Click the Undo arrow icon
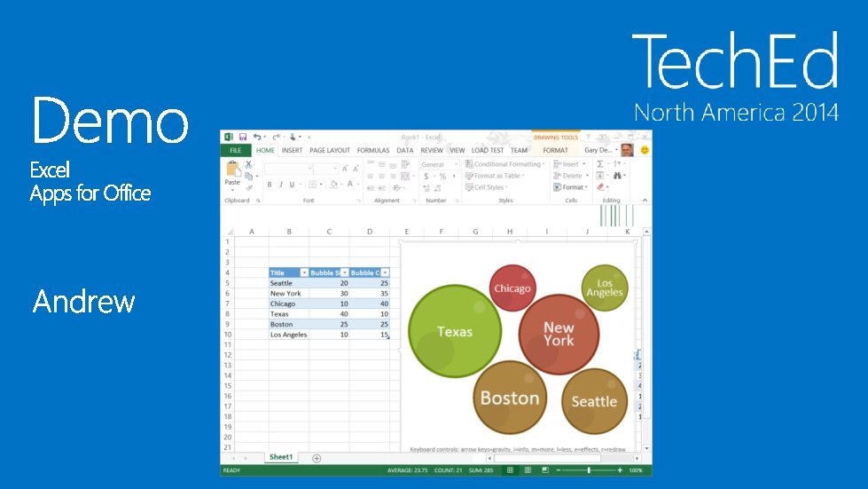 pos(257,137)
